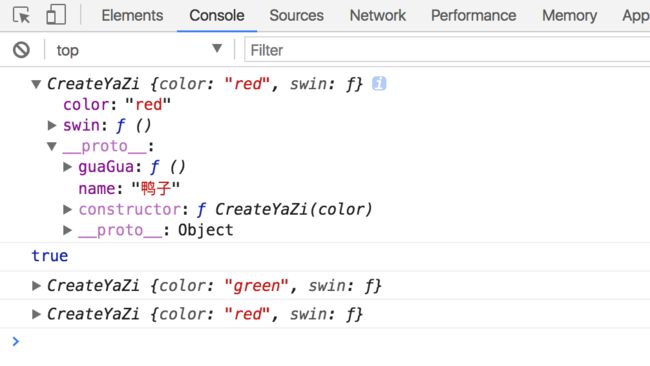Click the blue info icon beside CreateYaZi
This screenshot has width=650, height=366.
(x=379, y=83)
